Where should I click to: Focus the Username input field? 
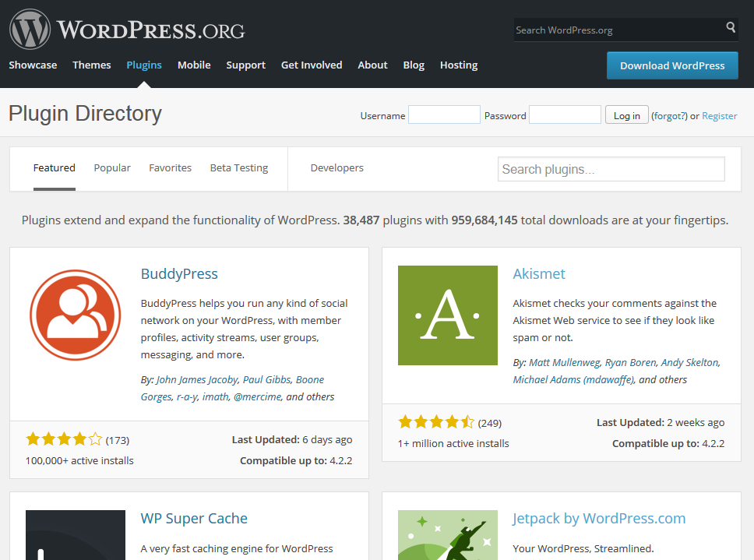444,114
